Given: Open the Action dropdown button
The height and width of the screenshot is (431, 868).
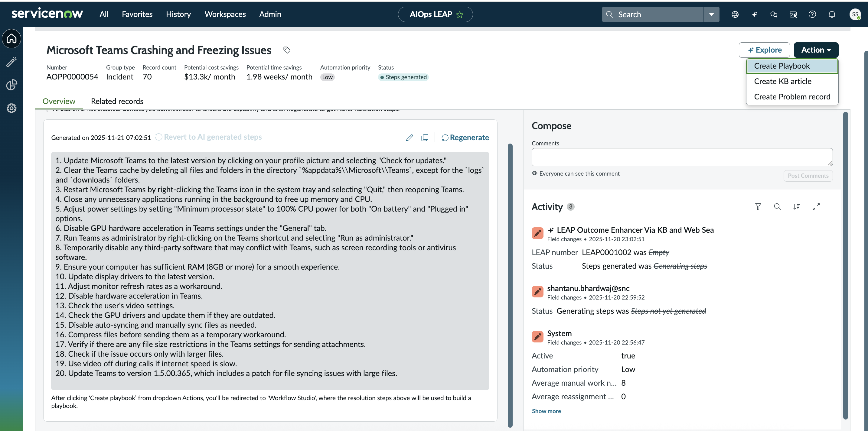Looking at the screenshot, I should [816, 50].
